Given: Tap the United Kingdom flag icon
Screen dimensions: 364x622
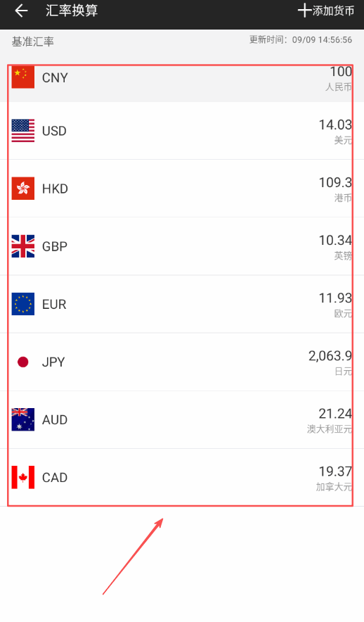Looking at the screenshot, I should (x=23, y=246).
